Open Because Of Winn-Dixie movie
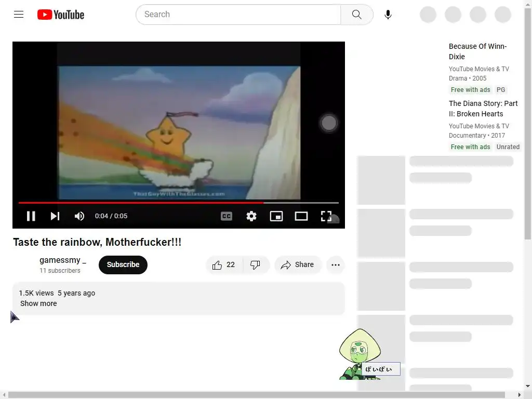The height and width of the screenshot is (399, 532). point(477,51)
